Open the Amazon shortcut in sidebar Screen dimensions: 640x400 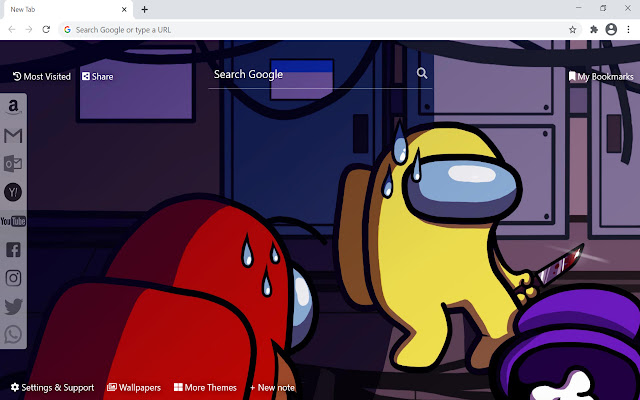(13, 107)
